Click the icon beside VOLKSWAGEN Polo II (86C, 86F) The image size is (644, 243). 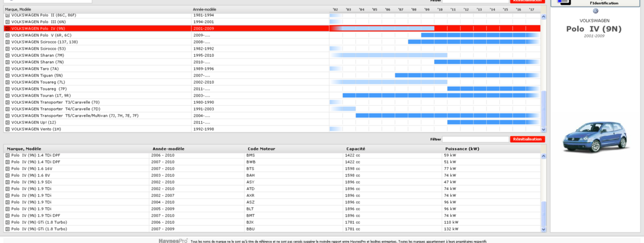click(x=8, y=15)
